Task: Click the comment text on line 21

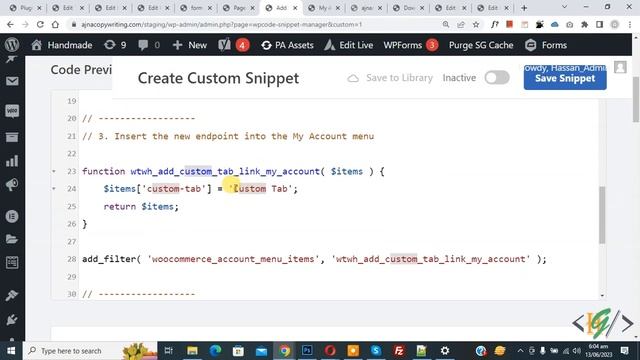Action: click(x=228, y=136)
